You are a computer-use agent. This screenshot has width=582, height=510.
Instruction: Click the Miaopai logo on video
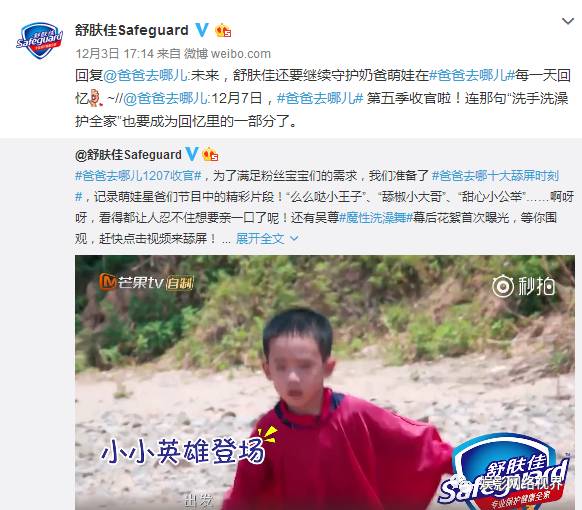[524, 286]
